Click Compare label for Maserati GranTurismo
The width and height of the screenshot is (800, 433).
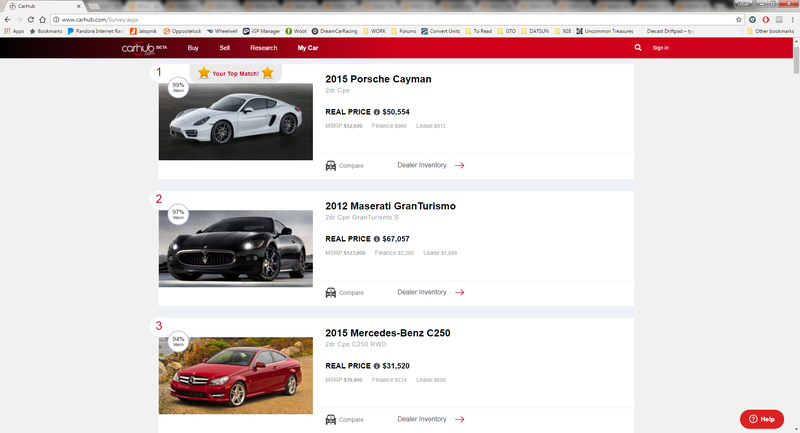click(x=351, y=293)
